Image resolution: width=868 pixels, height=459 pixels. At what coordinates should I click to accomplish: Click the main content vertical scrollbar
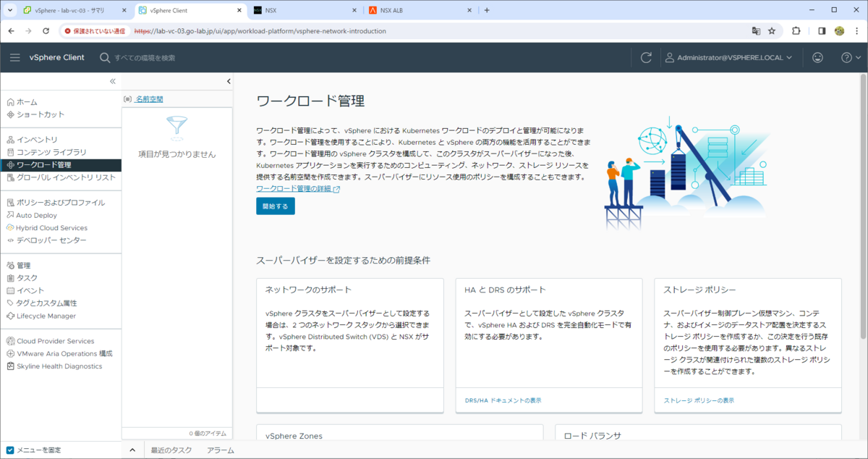(x=863, y=206)
